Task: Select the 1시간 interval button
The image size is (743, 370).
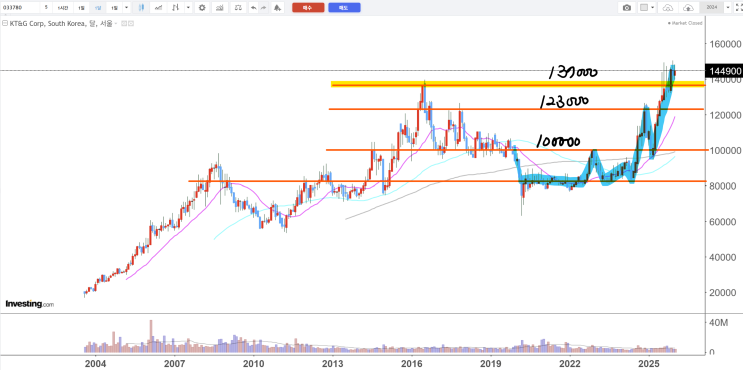Action: click(62, 8)
